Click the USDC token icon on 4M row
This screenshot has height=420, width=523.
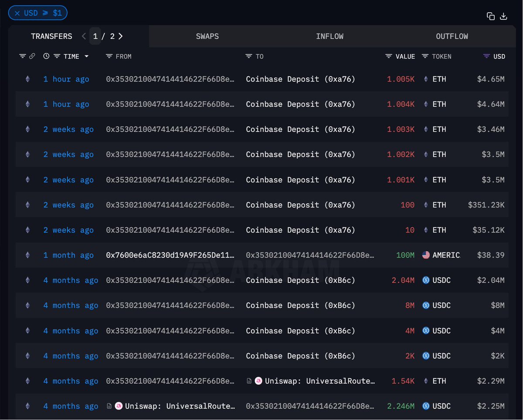pos(426,331)
